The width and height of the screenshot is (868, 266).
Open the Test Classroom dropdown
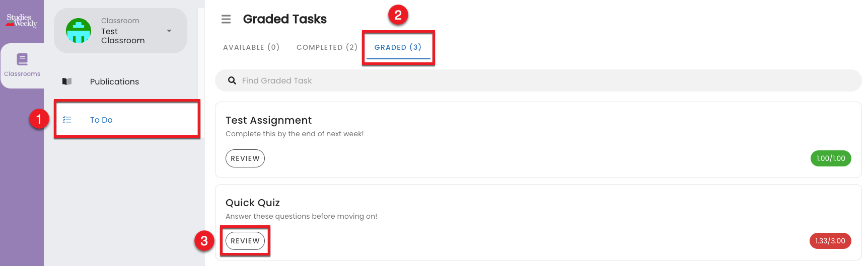(120, 31)
